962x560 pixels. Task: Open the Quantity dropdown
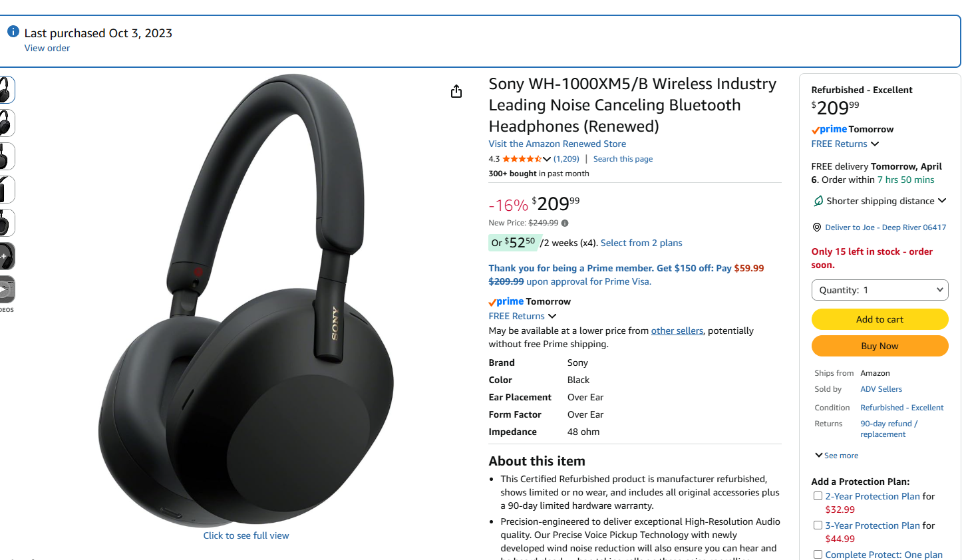(x=880, y=290)
